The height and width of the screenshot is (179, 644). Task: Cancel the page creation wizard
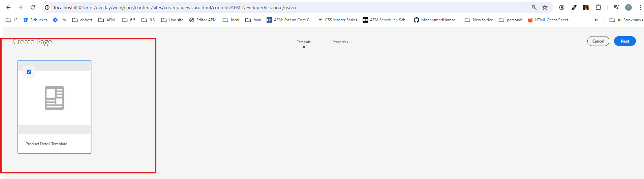(x=598, y=41)
